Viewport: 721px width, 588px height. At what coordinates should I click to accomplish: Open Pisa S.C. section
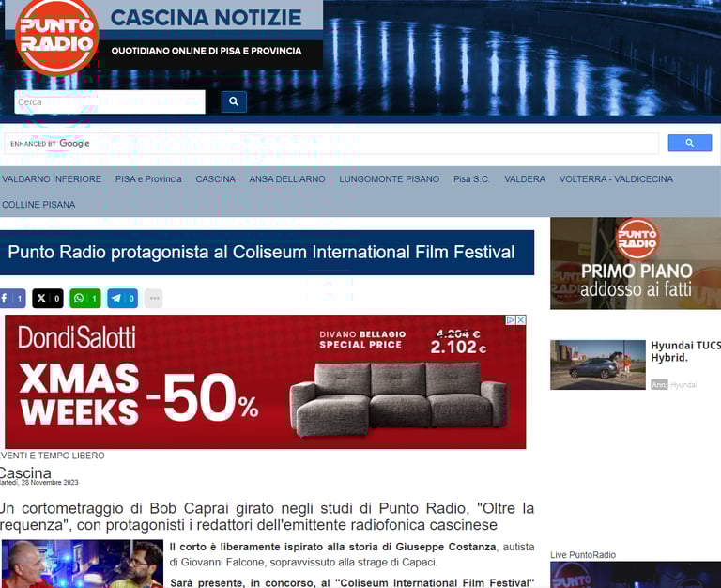pyautogui.click(x=471, y=179)
